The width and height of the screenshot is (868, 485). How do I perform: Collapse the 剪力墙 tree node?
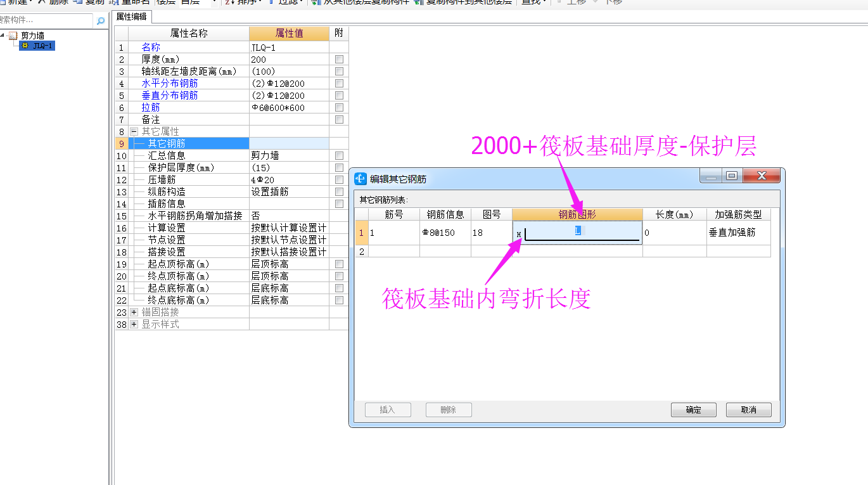3,36
